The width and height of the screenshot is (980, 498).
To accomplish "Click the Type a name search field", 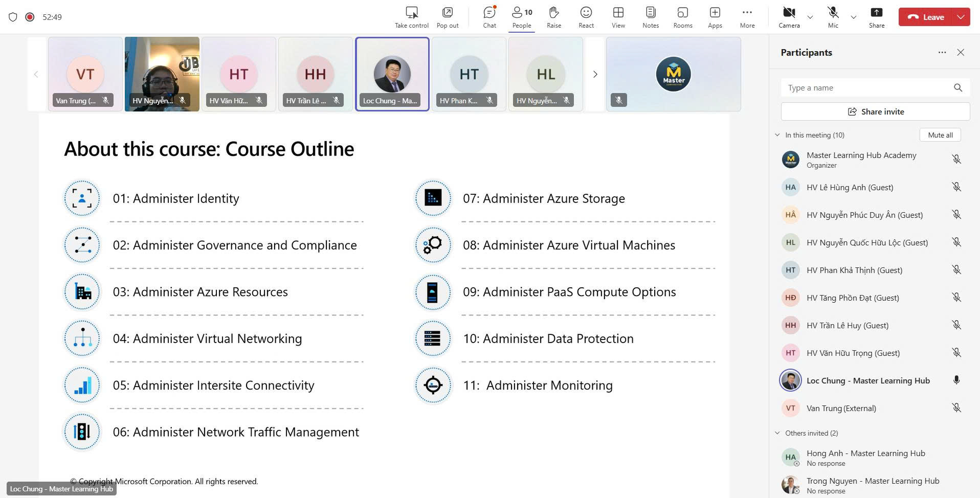I will point(875,87).
